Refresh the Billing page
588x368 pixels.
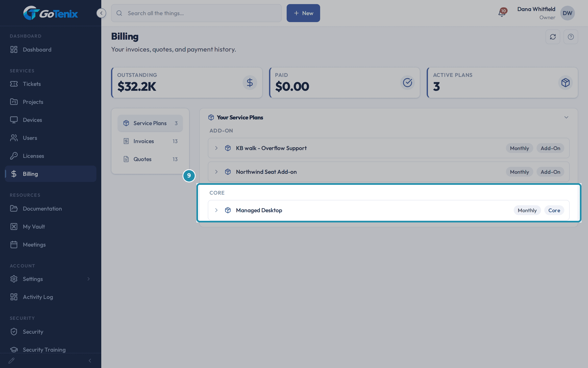[553, 37]
